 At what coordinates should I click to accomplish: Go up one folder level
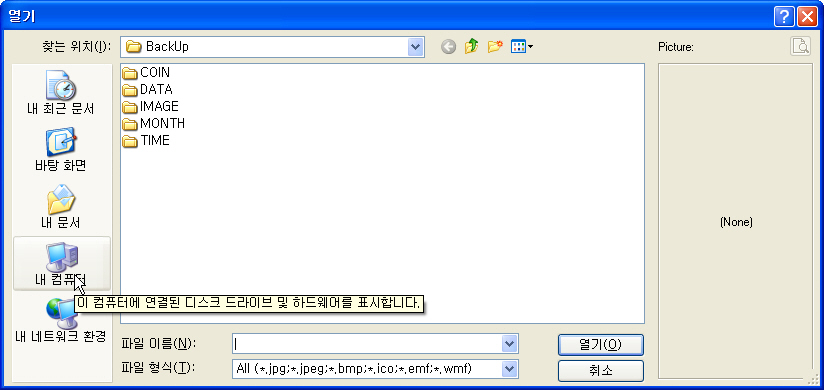pyautogui.click(x=472, y=47)
